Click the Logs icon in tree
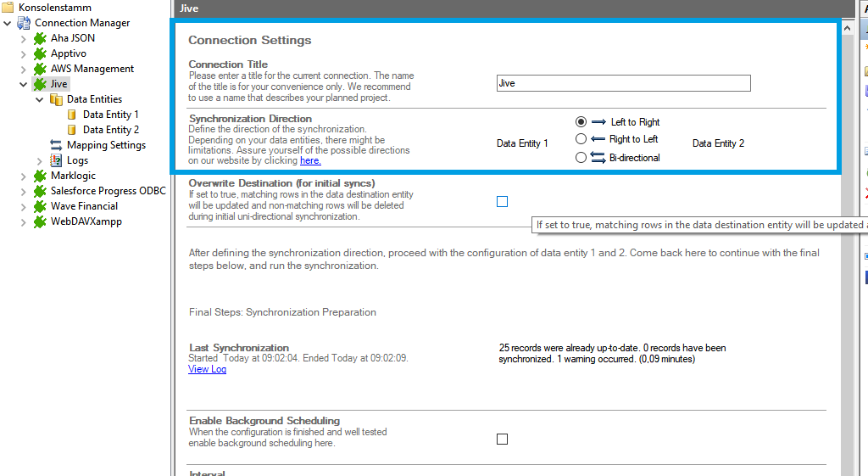 [x=56, y=160]
